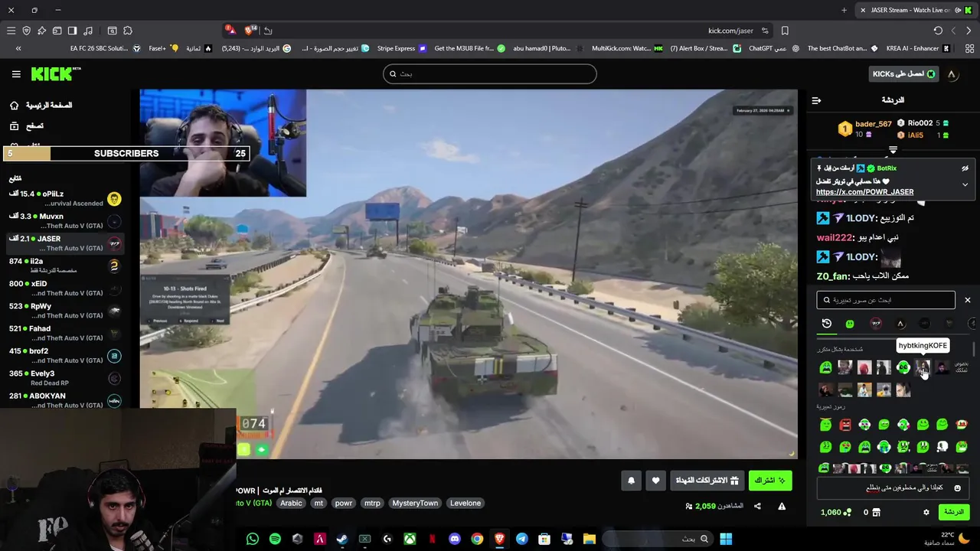This screenshot has width=980, height=551.
Task: Open the Home item in sidebar
Action: [41, 105]
